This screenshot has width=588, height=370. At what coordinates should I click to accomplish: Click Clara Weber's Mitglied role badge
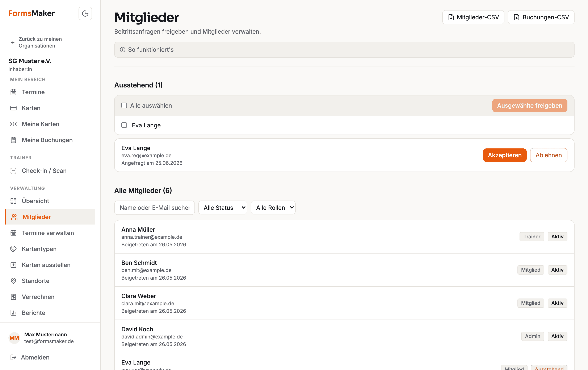coord(530,303)
